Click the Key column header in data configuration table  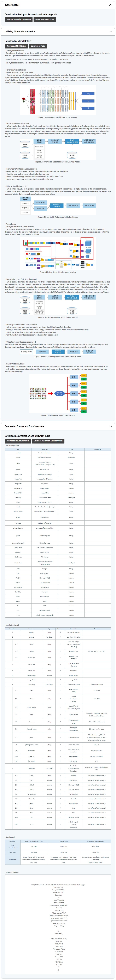click(18, 449)
